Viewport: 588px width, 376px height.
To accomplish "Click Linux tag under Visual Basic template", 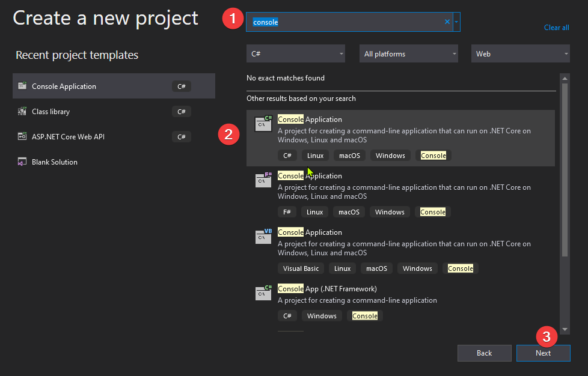I will click(342, 268).
